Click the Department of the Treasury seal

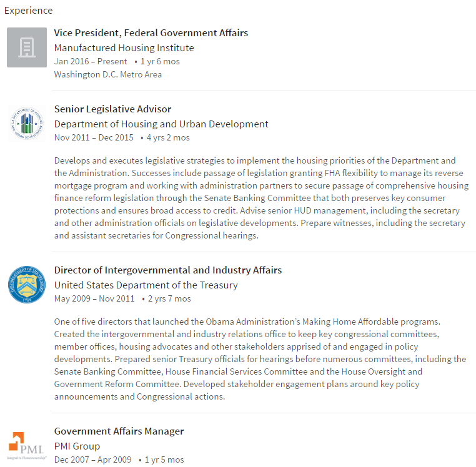coord(27,285)
